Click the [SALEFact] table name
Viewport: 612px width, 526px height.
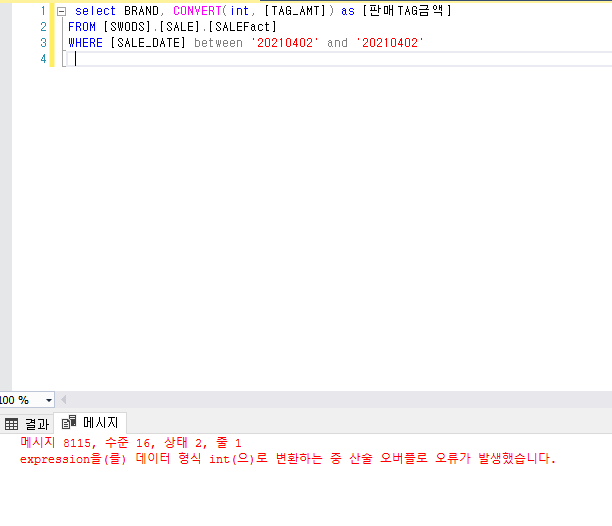[242, 27]
